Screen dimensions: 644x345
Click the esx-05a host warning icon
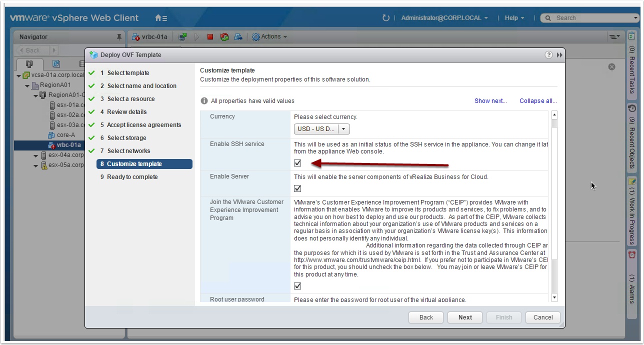coord(43,165)
